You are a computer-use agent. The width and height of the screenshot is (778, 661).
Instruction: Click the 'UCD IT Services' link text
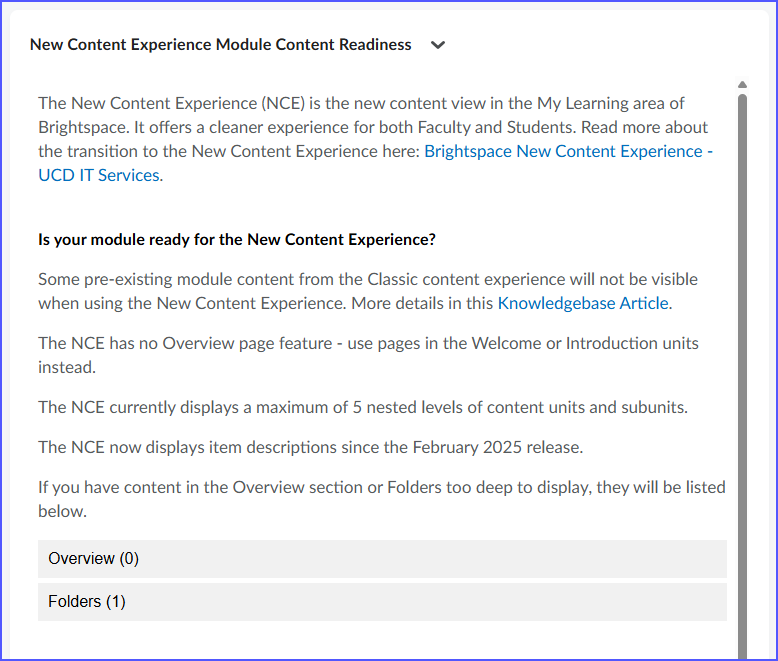point(98,176)
